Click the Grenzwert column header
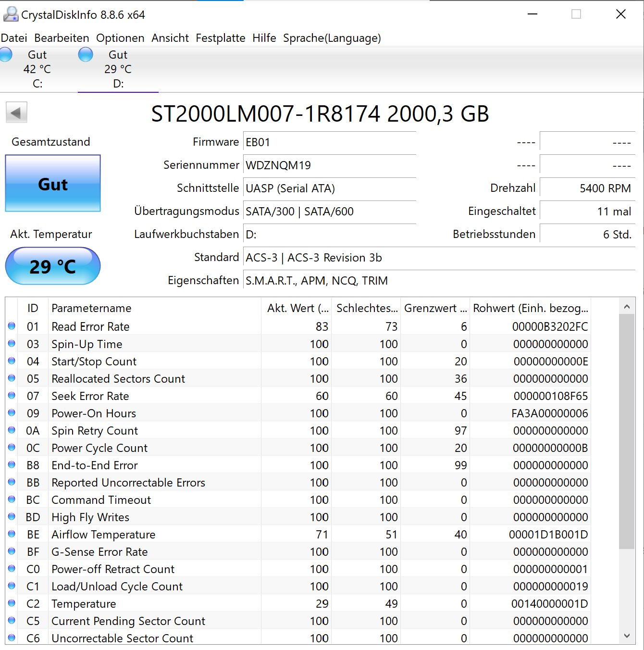 [x=435, y=308]
